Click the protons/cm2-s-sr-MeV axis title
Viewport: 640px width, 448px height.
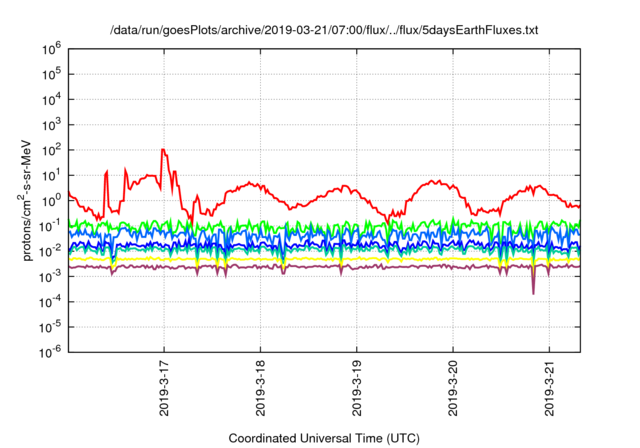[x=26, y=201]
